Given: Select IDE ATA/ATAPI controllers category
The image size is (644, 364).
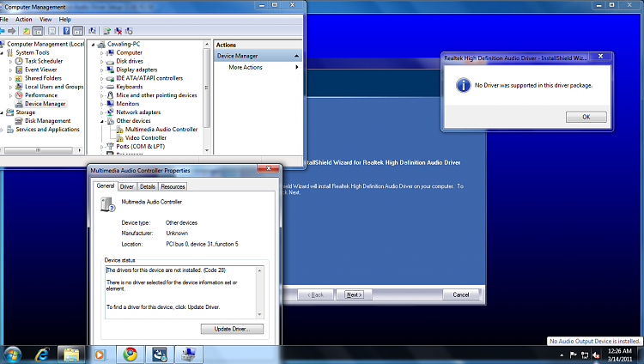Looking at the screenshot, I should pos(149,78).
